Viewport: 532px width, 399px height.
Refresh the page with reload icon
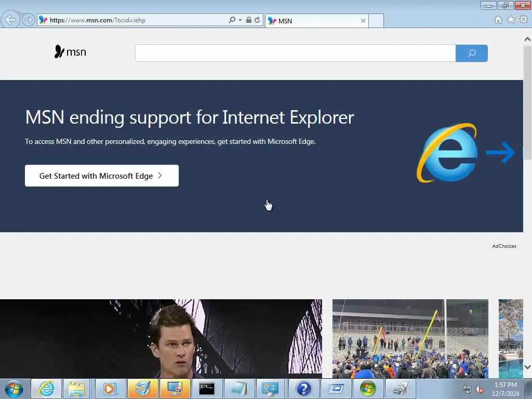click(257, 20)
